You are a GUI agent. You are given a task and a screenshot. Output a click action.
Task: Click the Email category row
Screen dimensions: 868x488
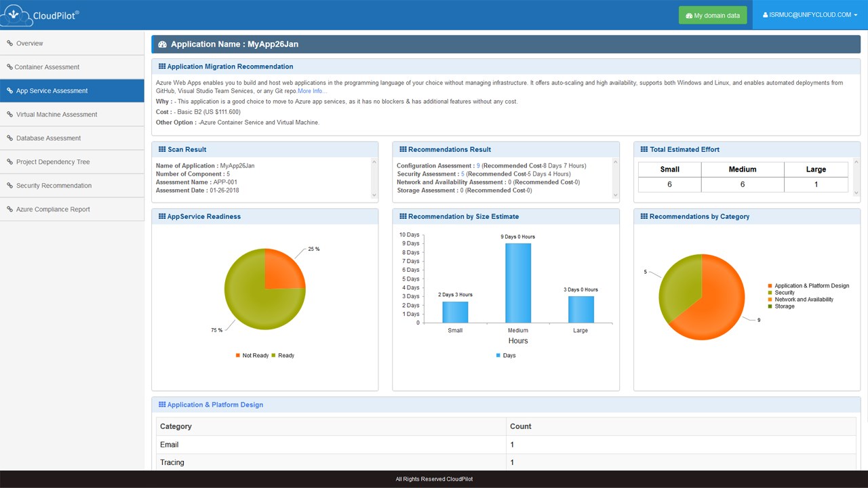(506, 445)
